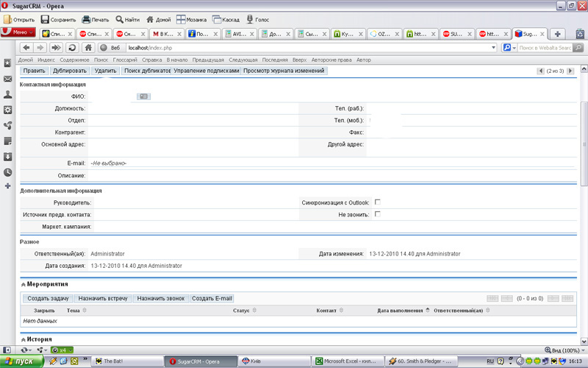The width and height of the screenshot is (588, 368).
Task: Click the Дублировать button
Action: [70, 71]
